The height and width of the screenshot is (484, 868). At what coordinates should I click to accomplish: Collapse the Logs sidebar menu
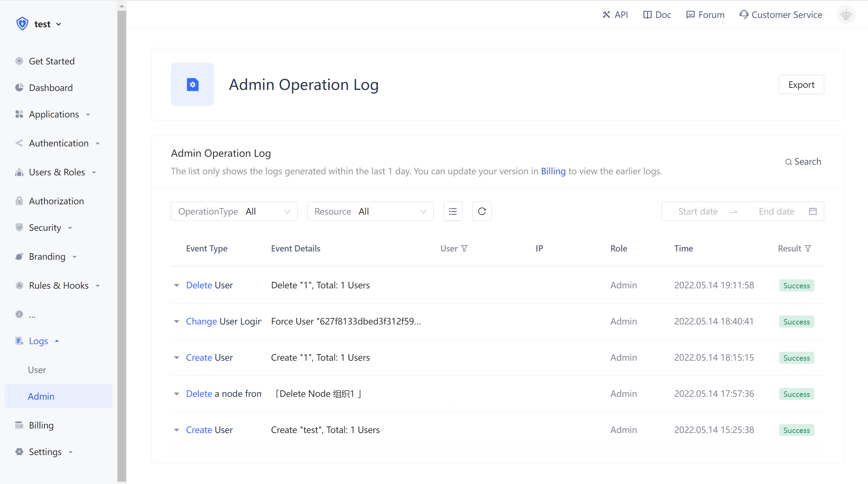[39, 341]
